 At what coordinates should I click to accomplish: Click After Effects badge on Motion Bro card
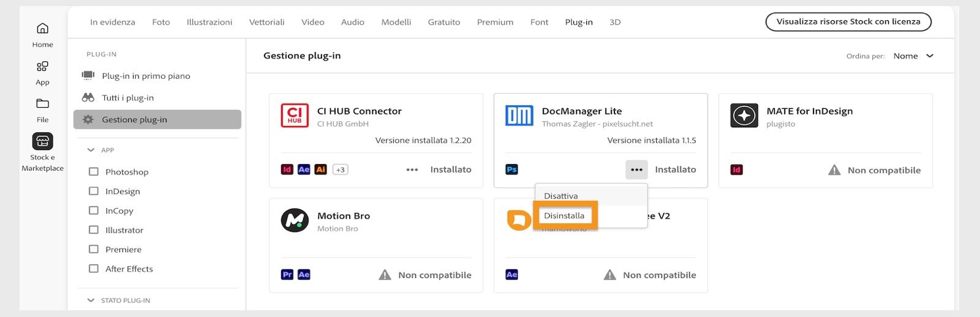pos(304,275)
